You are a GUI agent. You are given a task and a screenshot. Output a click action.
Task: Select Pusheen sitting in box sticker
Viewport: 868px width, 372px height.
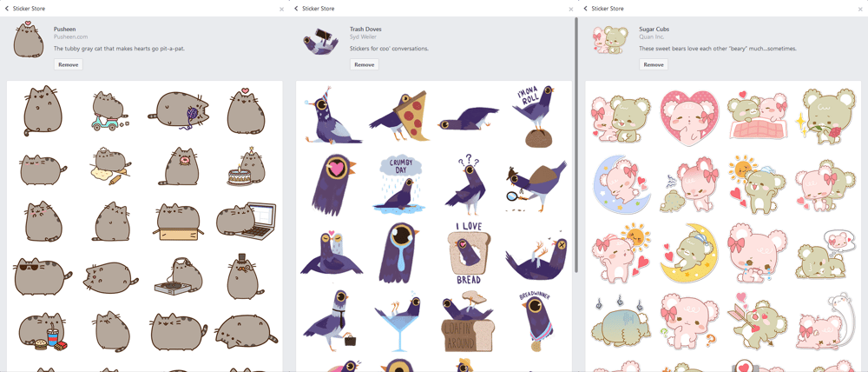click(x=178, y=222)
